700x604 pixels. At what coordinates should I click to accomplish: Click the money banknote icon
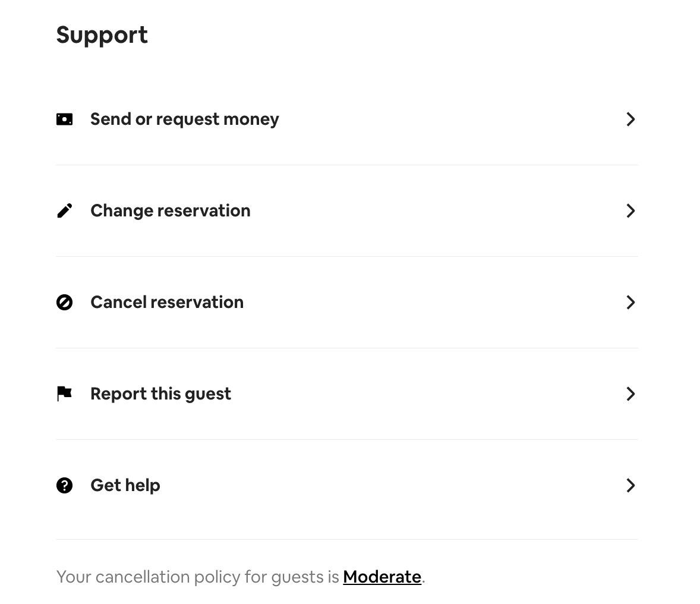(x=64, y=119)
